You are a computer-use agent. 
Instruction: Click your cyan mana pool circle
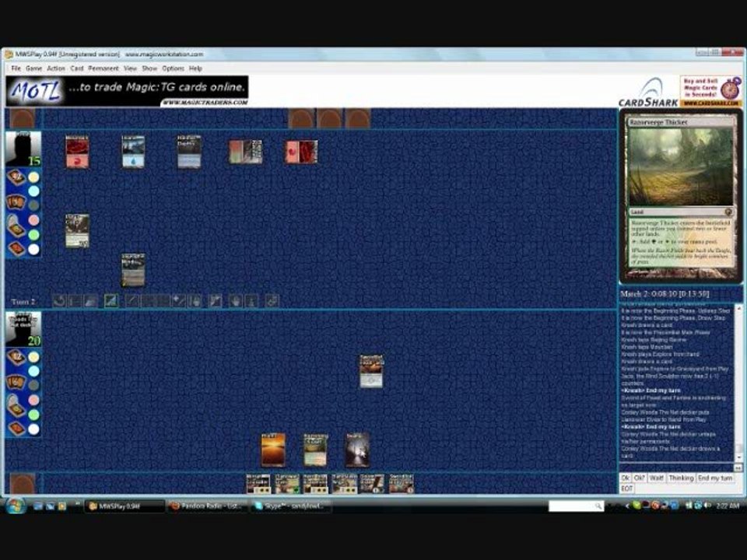coord(33,371)
